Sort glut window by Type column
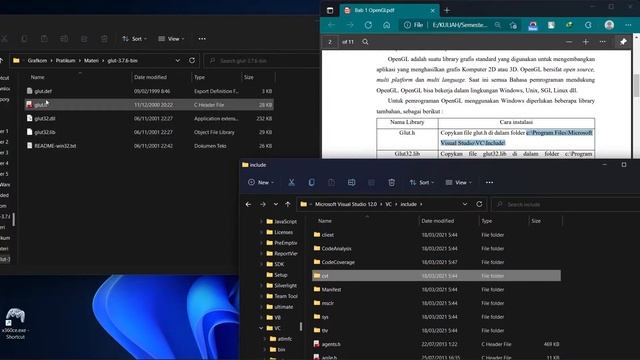640x360 pixels. click(199, 77)
